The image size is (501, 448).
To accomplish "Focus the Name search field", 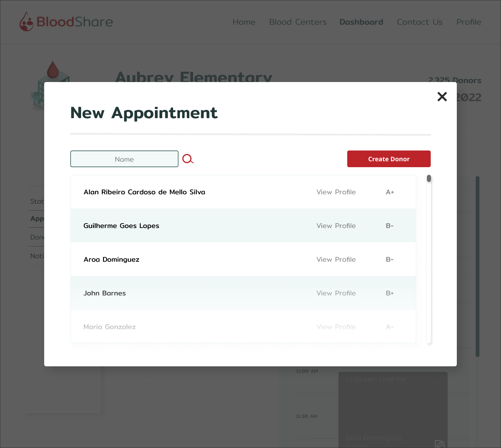I will (124, 159).
